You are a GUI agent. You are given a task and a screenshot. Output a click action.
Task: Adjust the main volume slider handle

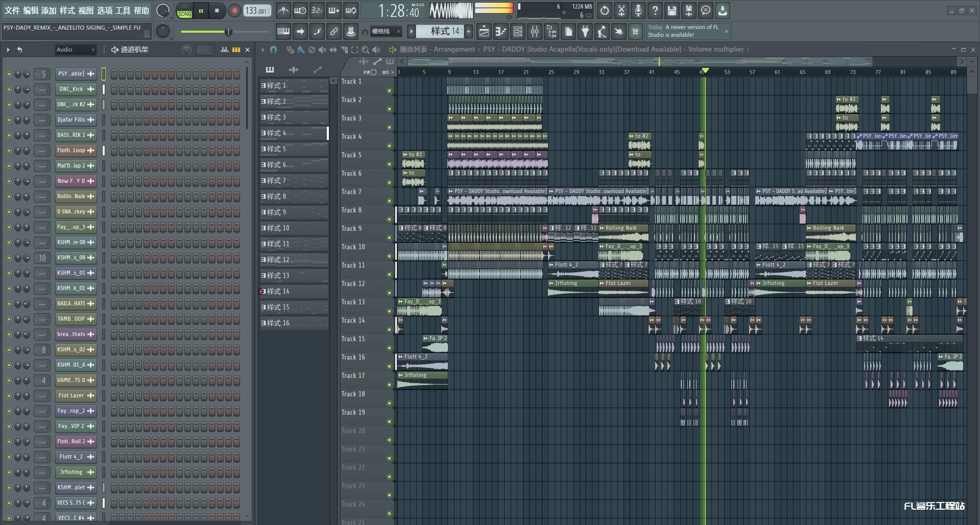click(x=228, y=32)
